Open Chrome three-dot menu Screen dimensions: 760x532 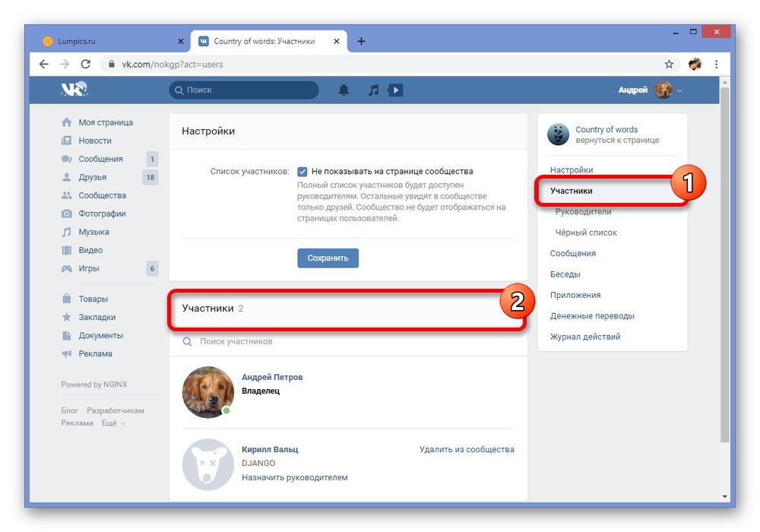[717, 64]
